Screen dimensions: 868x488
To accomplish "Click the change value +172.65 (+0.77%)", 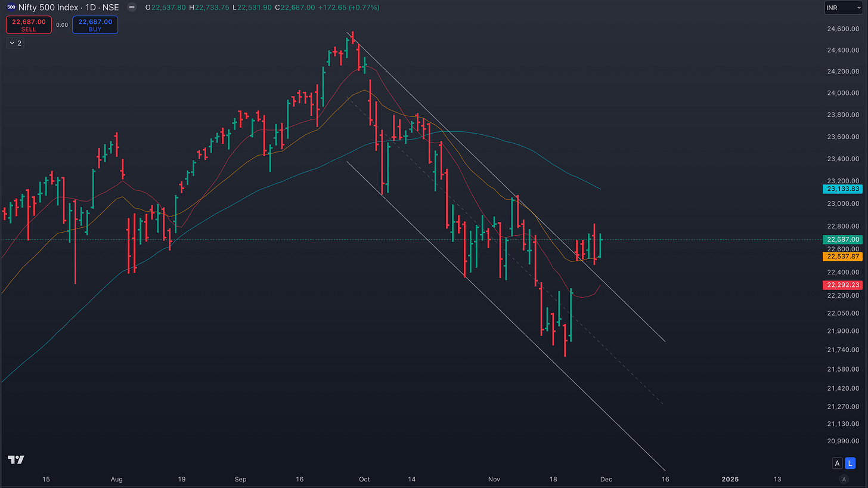I will pos(349,8).
